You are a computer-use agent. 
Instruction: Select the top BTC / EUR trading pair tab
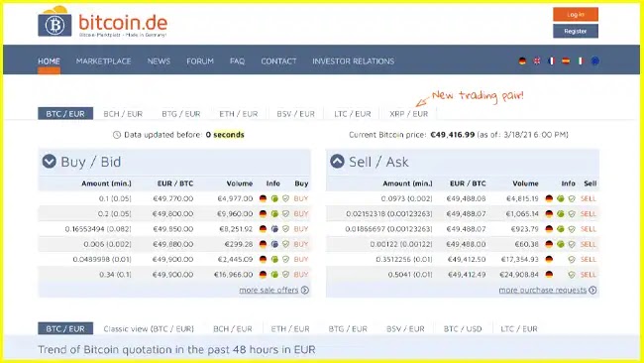coord(65,114)
